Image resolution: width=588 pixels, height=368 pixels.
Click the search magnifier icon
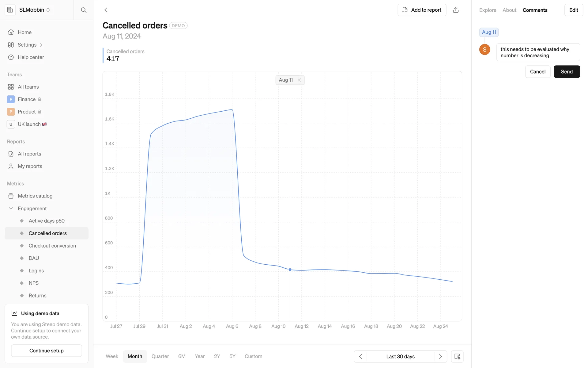click(x=84, y=10)
